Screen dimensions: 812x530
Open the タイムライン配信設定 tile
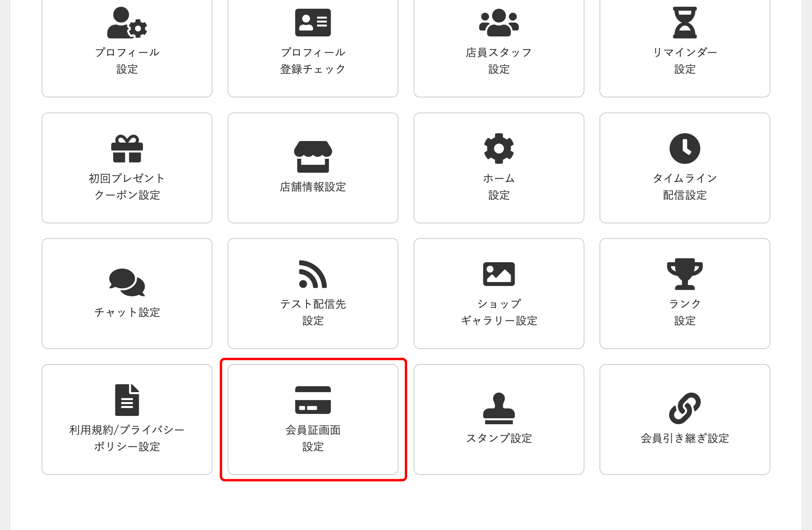point(685,168)
